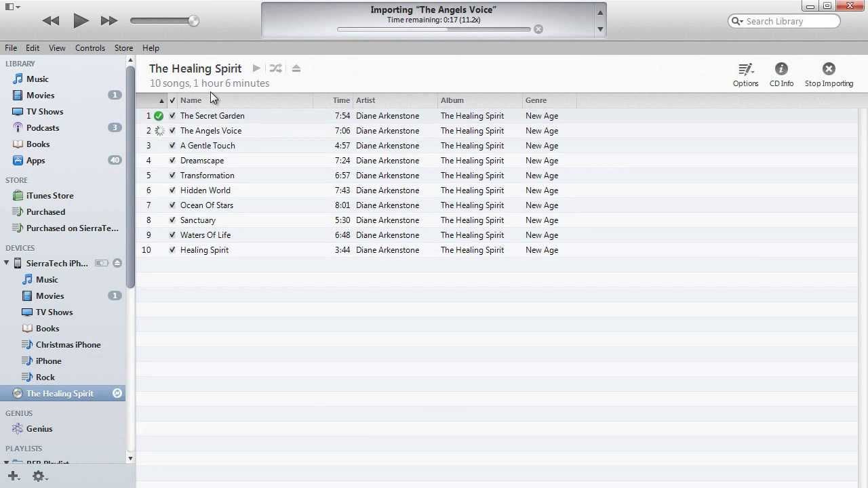Click the status display down arrow
The height and width of the screenshot is (488, 868).
tap(600, 29)
